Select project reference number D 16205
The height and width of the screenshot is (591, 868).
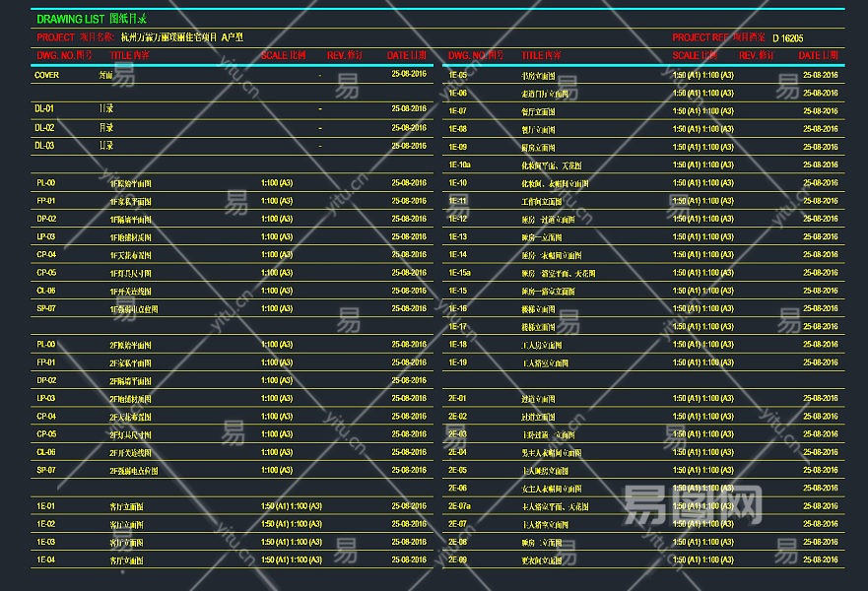tap(787, 37)
